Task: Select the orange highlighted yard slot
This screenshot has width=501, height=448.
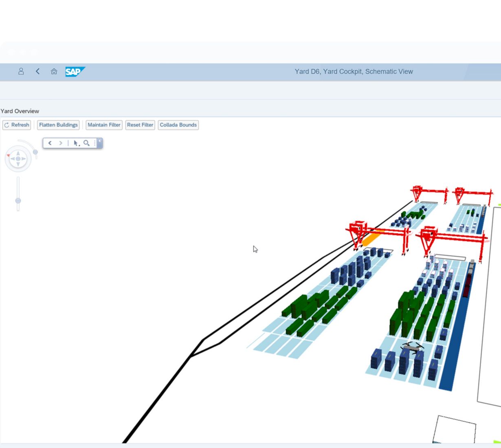Action: pos(372,237)
